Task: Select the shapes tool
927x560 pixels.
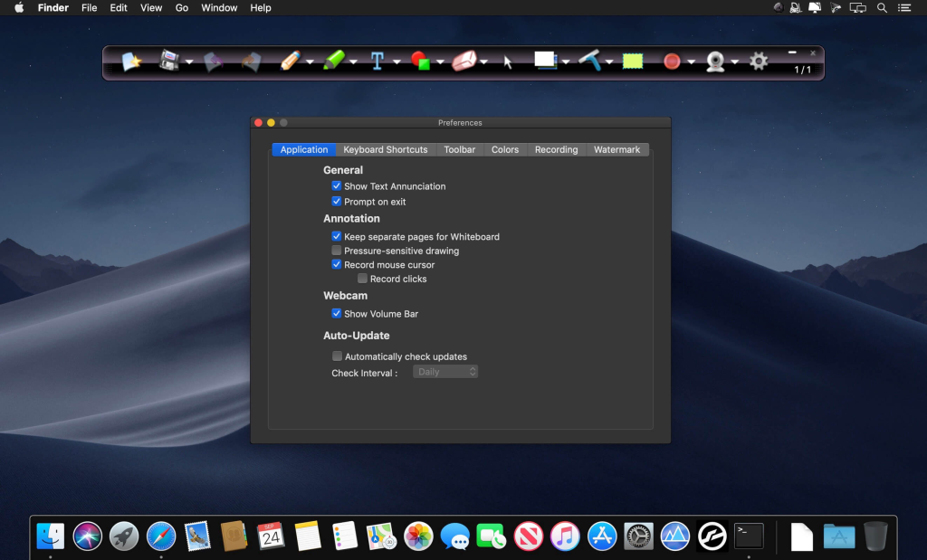Action: [420, 62]
